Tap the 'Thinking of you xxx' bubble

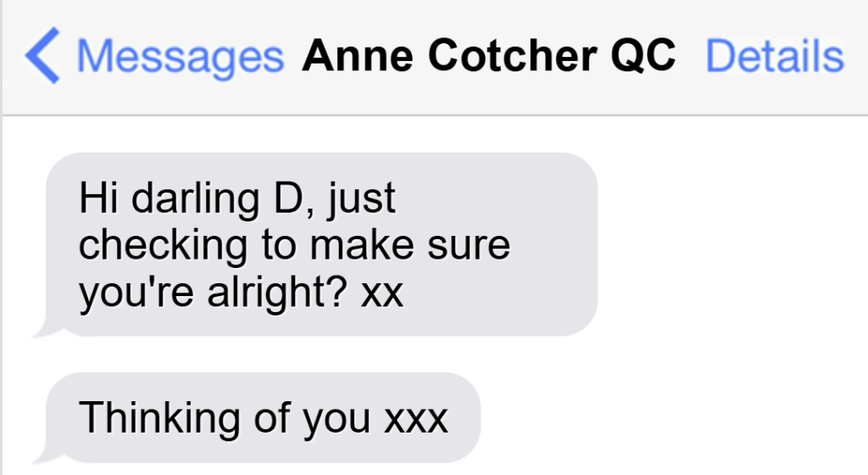[263, 417]
